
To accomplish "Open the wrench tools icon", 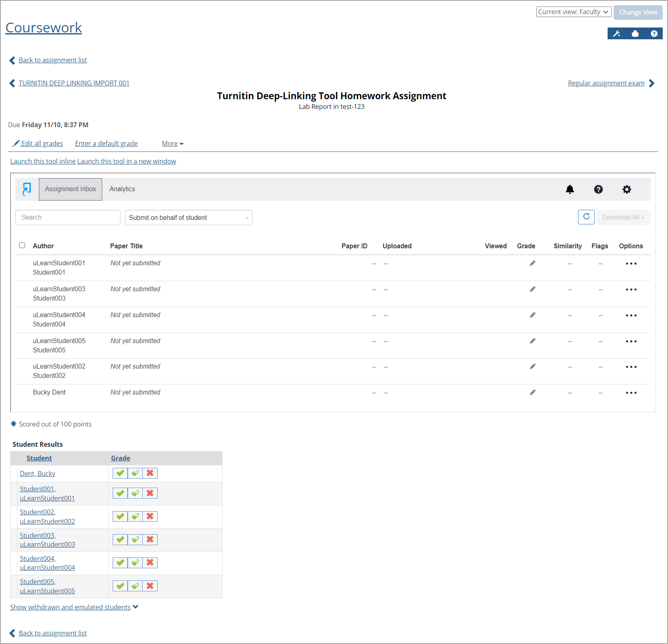I will coord(617,34).
